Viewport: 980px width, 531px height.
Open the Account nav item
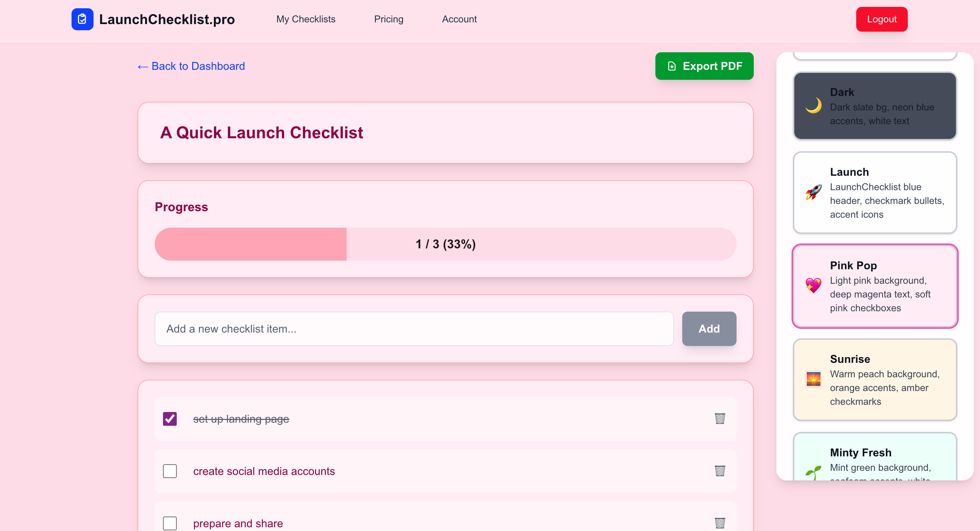[x=459, y=19]
